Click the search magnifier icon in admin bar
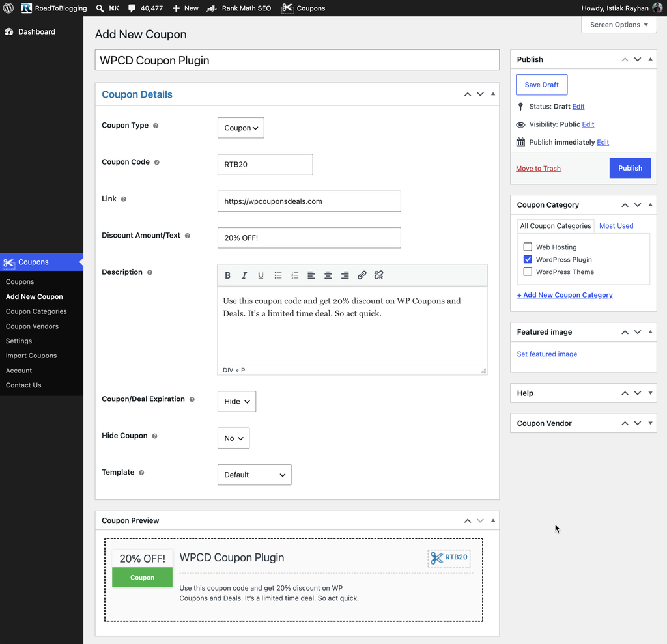The height and width of the screenshot is (644, 667). (x=100, y=8)
